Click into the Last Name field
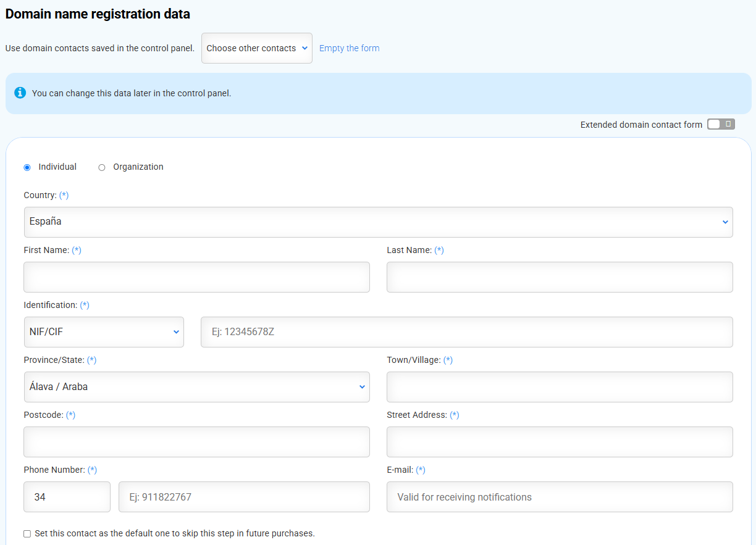 click(560, 277)
